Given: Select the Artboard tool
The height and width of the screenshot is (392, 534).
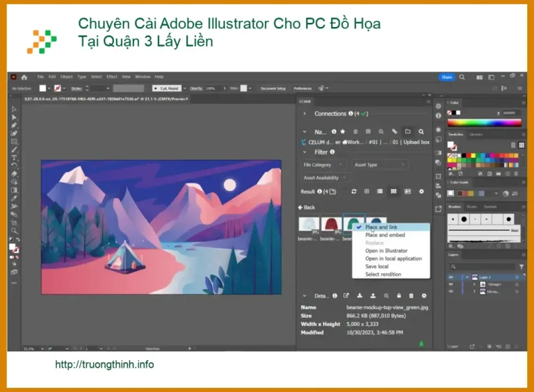Looking at the screenshot, I should coord(14,223).
